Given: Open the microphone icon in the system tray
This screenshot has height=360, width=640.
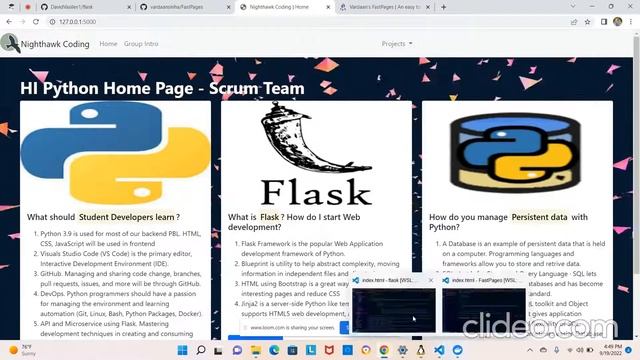Looking at the screenshot, I should (x=556, y=350).
